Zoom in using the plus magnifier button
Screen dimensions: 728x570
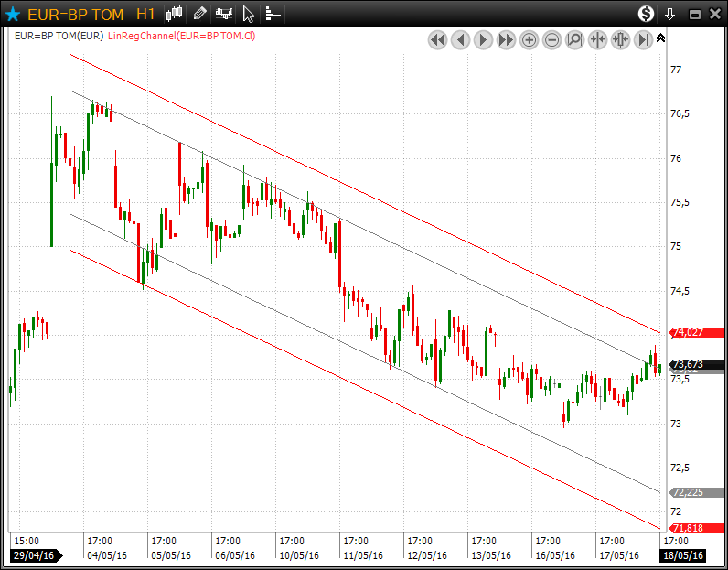[529, 39]
